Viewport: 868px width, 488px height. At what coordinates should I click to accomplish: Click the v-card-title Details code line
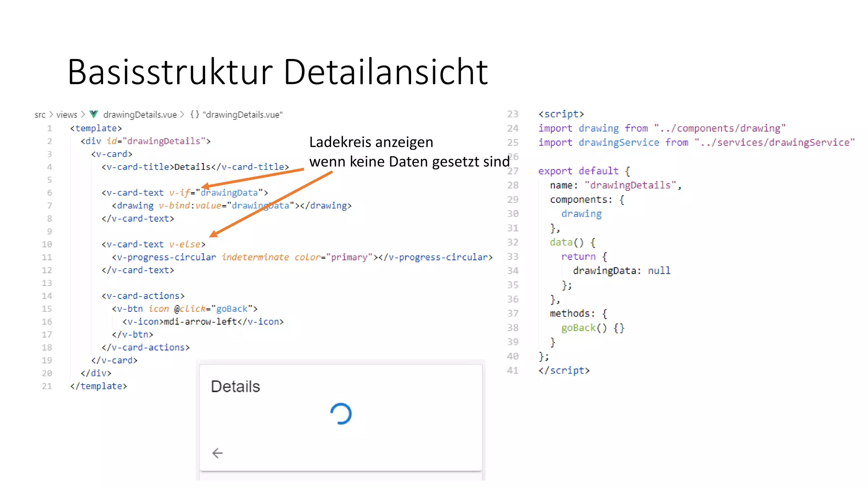click(195, 167)
